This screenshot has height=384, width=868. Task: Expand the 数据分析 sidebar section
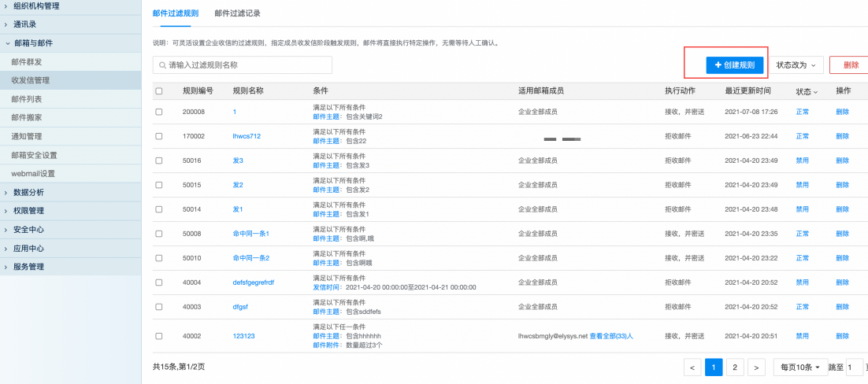click(28, 192)
